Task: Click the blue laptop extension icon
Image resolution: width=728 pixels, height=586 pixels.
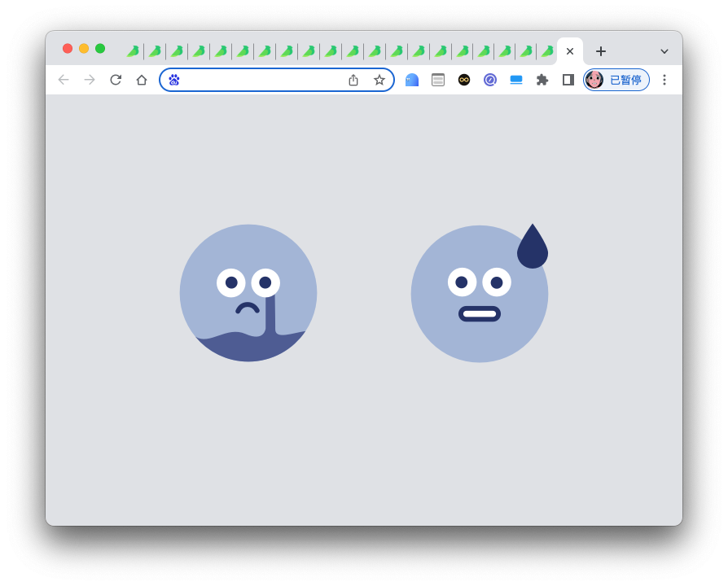Action: pyautogui.click(x=516, y=80)
